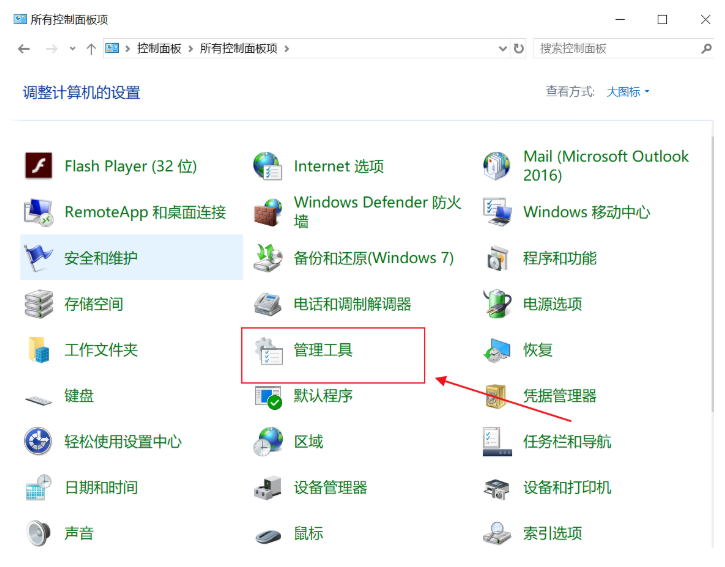The height and width of the screenshot is (567, 725).
Task: Click the 安全和维护 link text
Action: click(101, 258)
